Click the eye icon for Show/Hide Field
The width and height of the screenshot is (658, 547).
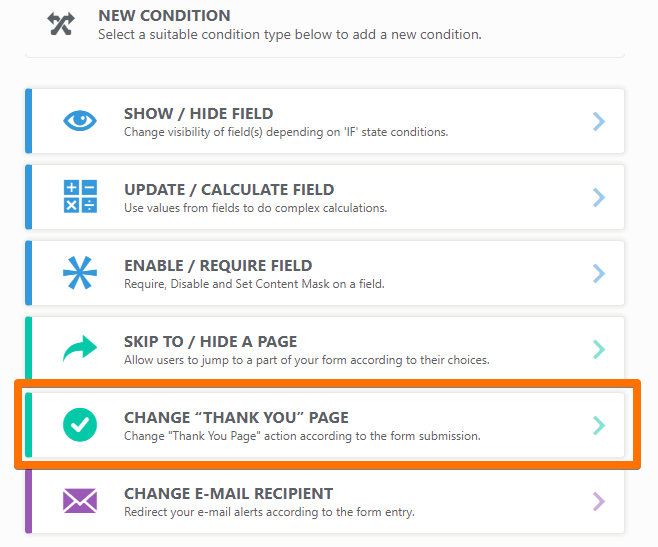(80, 121)
